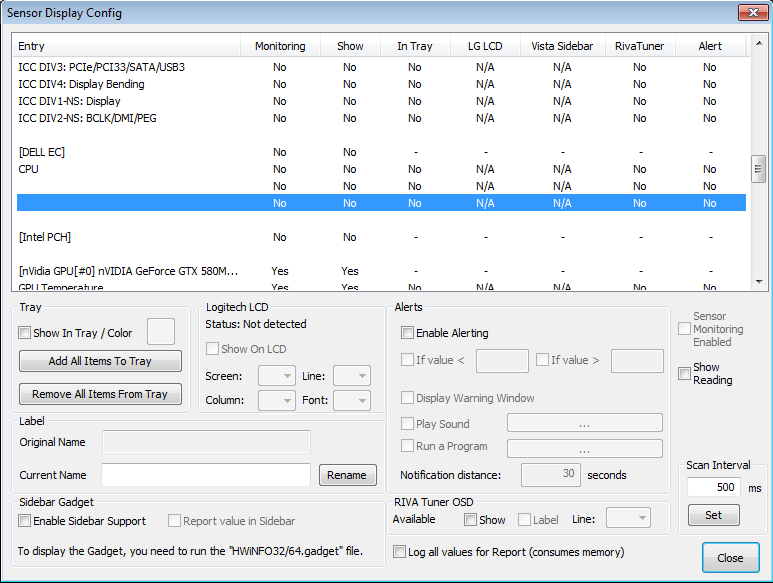The height and width of the screenshot is (583, 773).
Task: Open the tray color swatch
Action: (161, 331)
